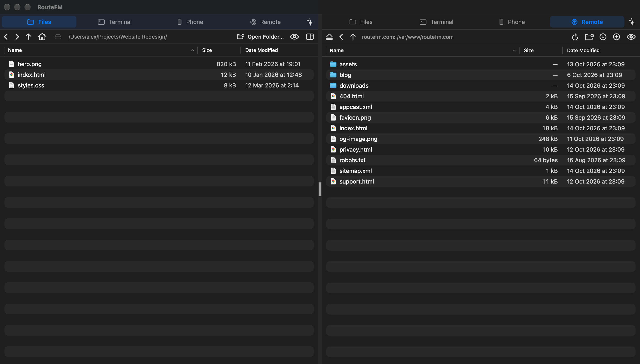Select robots.txt on the remote server
This screenshot has height=364, width=640.
[x=481, y=160]
